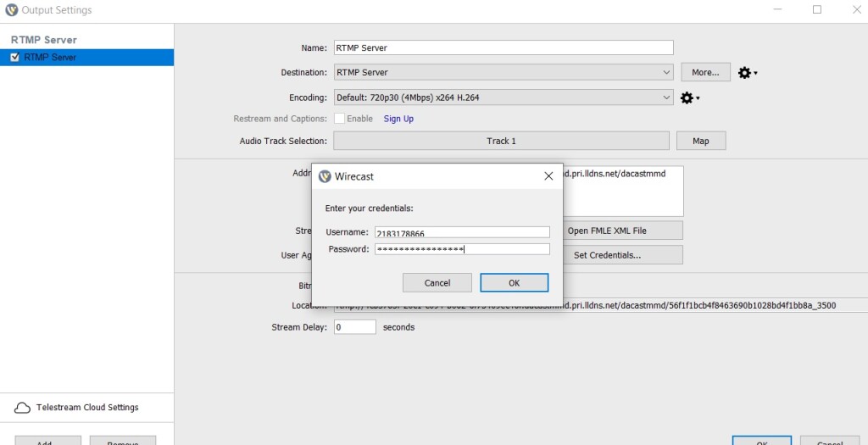The height and width of the screenshot is (445, 868).
Task: Open the Destination gear settings menu
Action: (748, 73)
